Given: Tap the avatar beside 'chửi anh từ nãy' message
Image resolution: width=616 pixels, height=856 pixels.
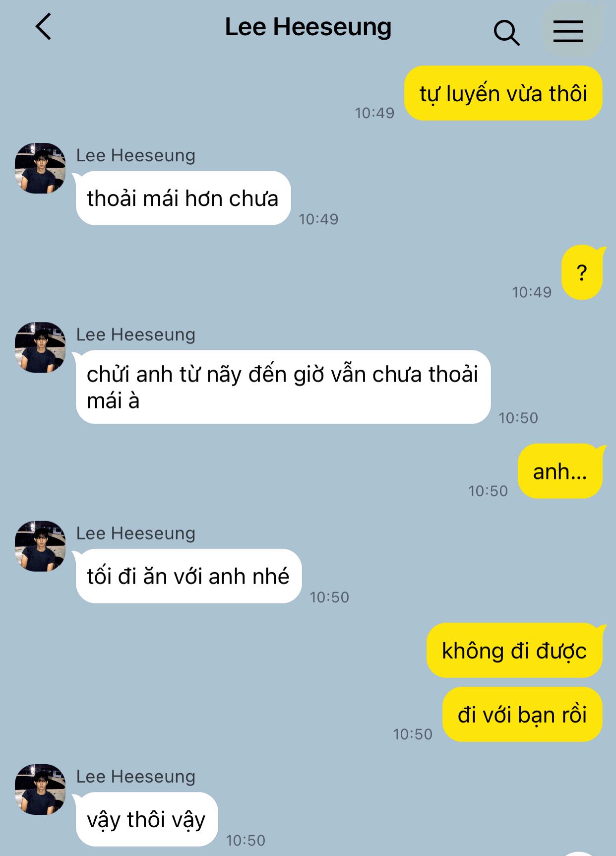Looking at the screenshot, I should click(40, 347).
